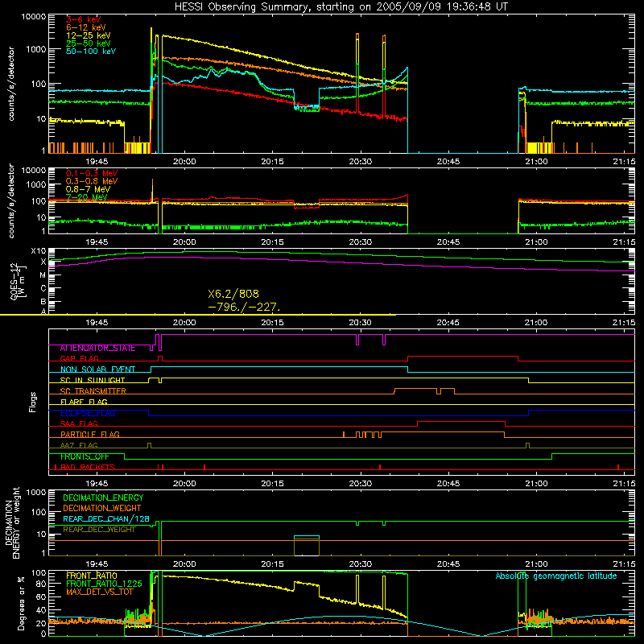Screen dimensions: 644x644
Task: Select the ECLIPSE_FLAG label
Action: (x=88, y=413)
